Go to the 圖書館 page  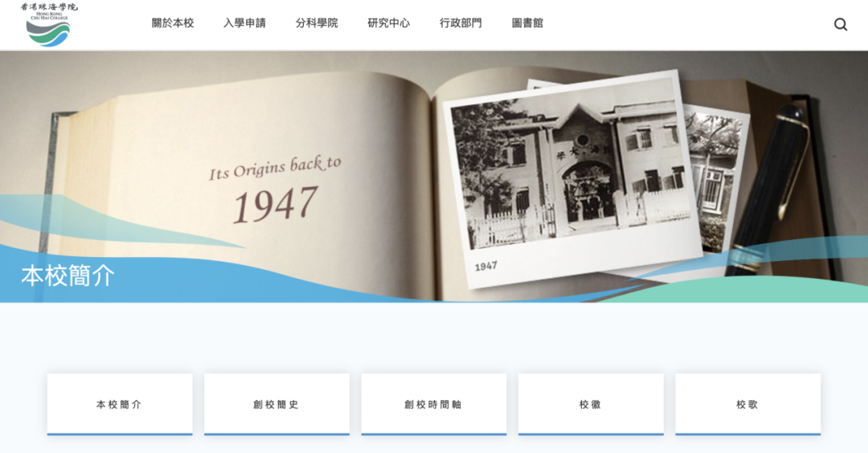pos(527,23)
